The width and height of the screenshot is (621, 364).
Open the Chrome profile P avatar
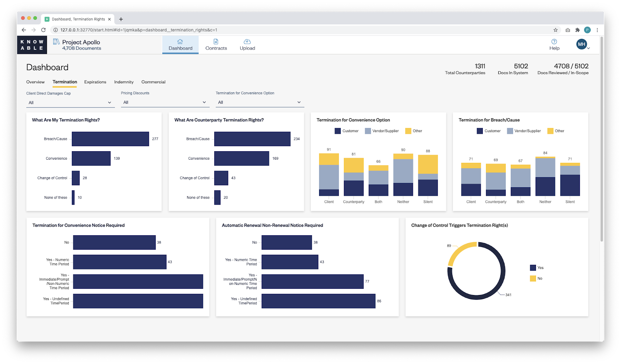point(587,30)
